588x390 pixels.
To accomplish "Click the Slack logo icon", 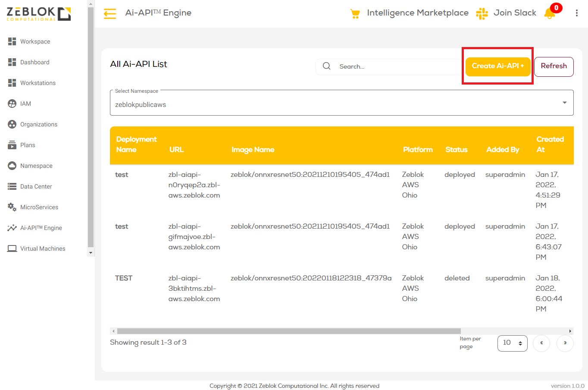I will pos(482,13).
